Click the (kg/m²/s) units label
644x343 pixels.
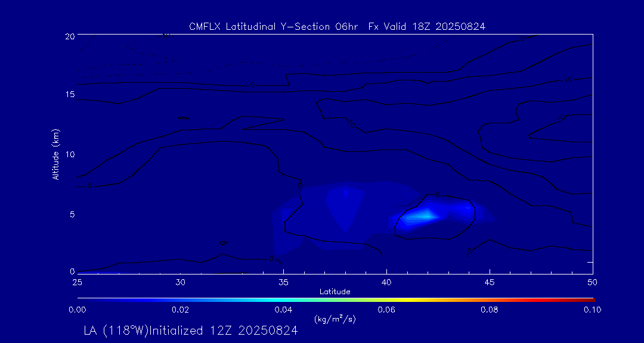pyautogui.click(x=335, y=319)
